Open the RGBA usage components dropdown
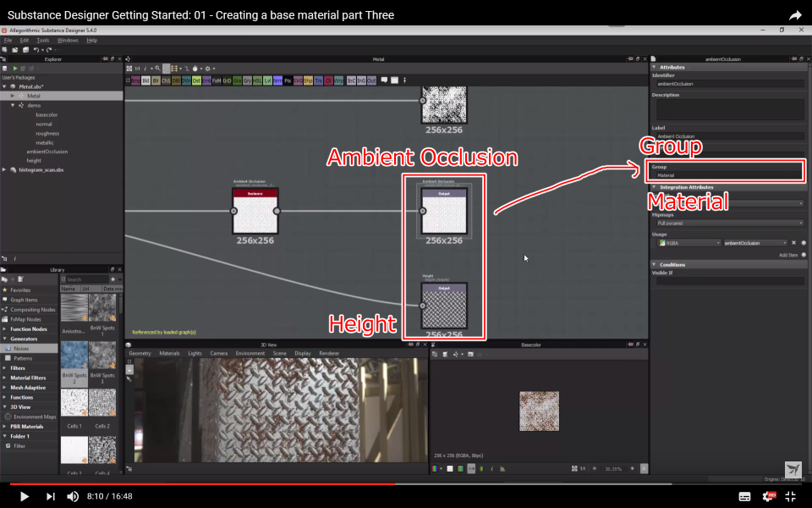The height and width of the screenshot is (508, 812). (689, 243)
